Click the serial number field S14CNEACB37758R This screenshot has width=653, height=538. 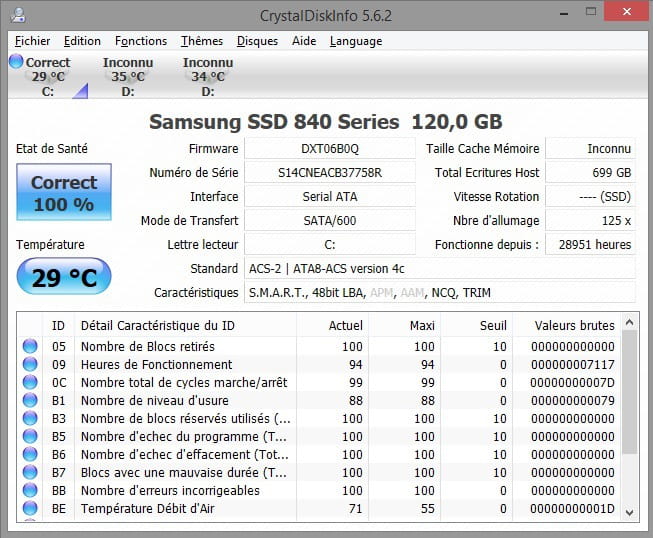[x=330, y=172]
